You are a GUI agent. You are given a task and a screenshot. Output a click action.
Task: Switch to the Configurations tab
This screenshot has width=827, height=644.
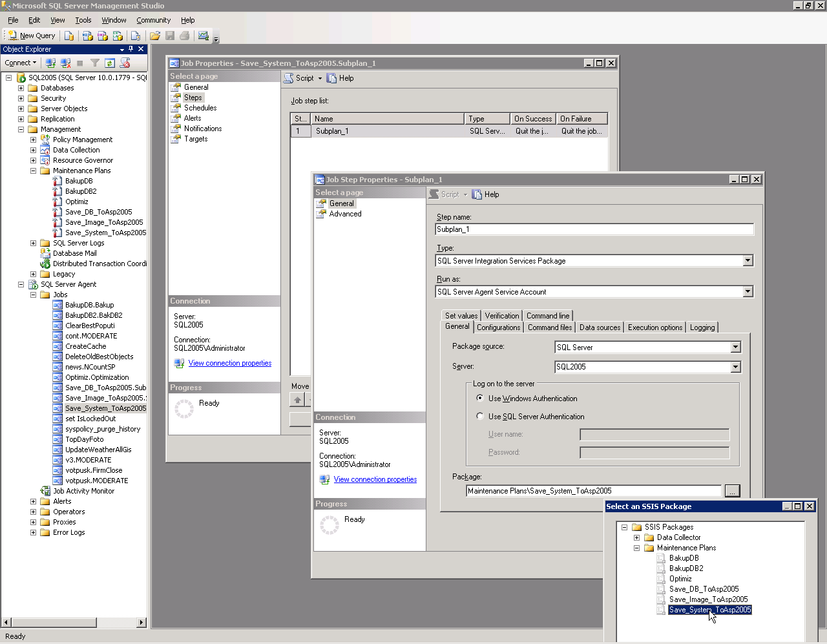coord(498,327)
